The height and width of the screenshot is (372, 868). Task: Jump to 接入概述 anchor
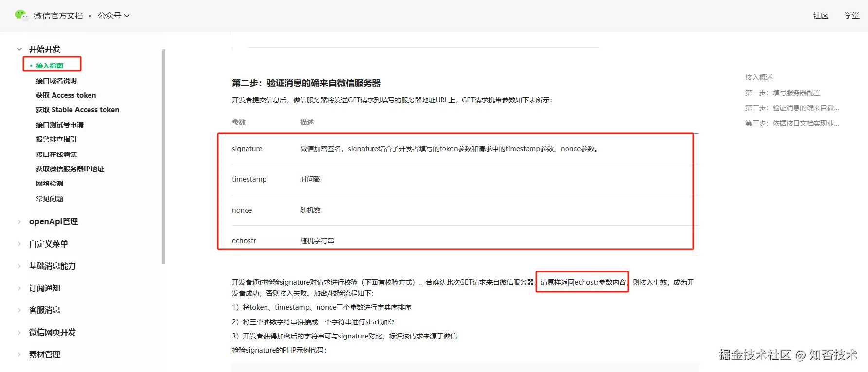[x=759, y=77]
